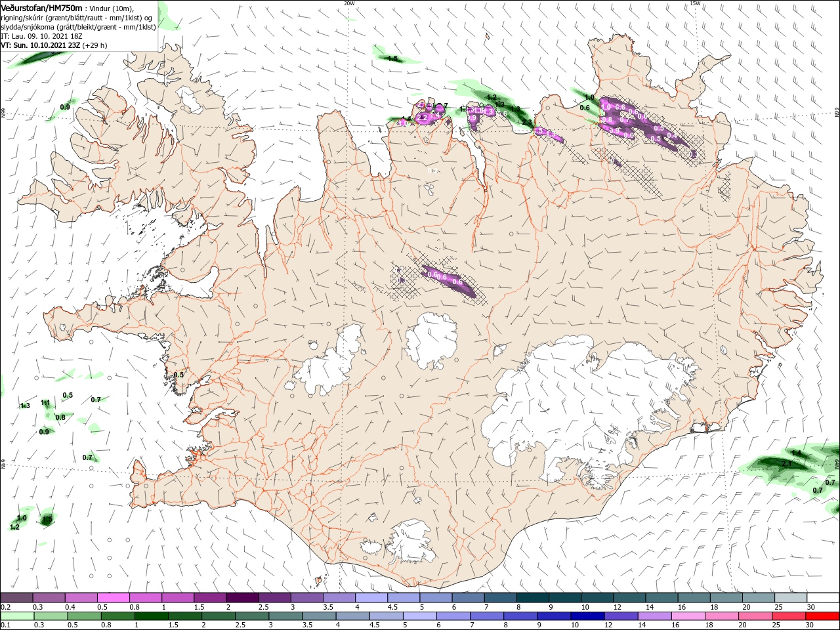Click the '15W' longitude label
The width and height of the screenshot is (840, 630).
click(695, 3)
